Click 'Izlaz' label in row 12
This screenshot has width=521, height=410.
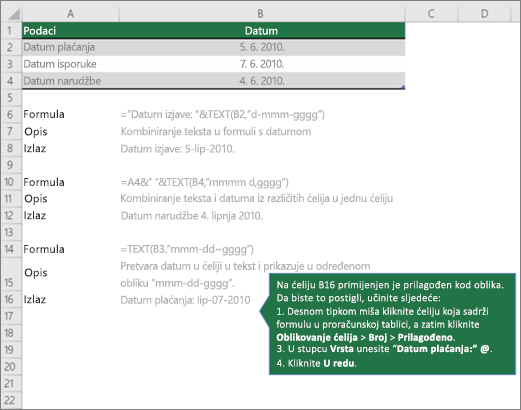pyautogui.click(x=35, y=215)
